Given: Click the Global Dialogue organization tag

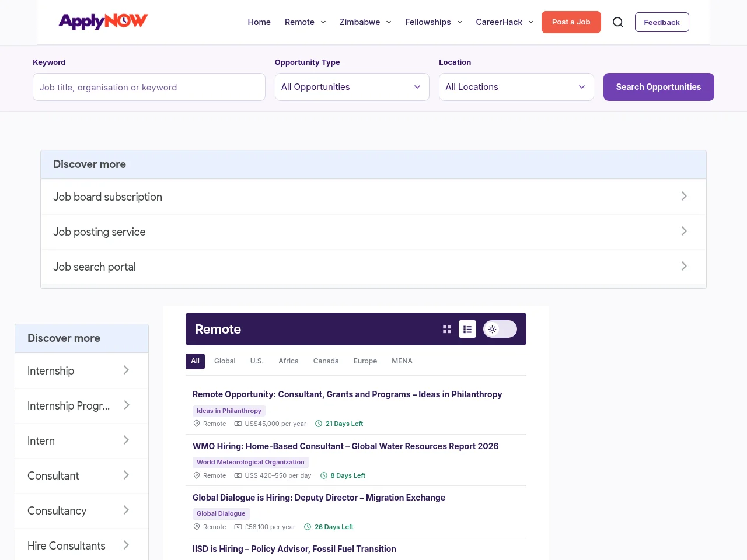Looking at the screenshot, I should [221, 513].
